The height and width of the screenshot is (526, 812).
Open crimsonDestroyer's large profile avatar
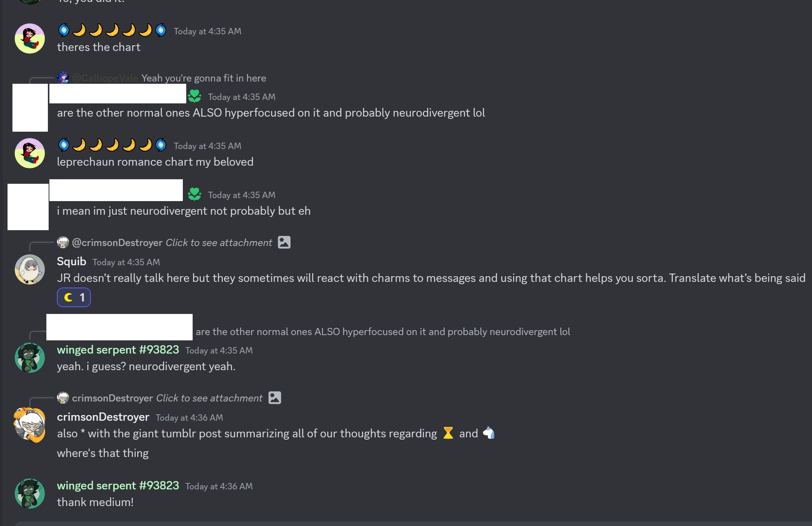pyautogui.click(x=29, y=425)
